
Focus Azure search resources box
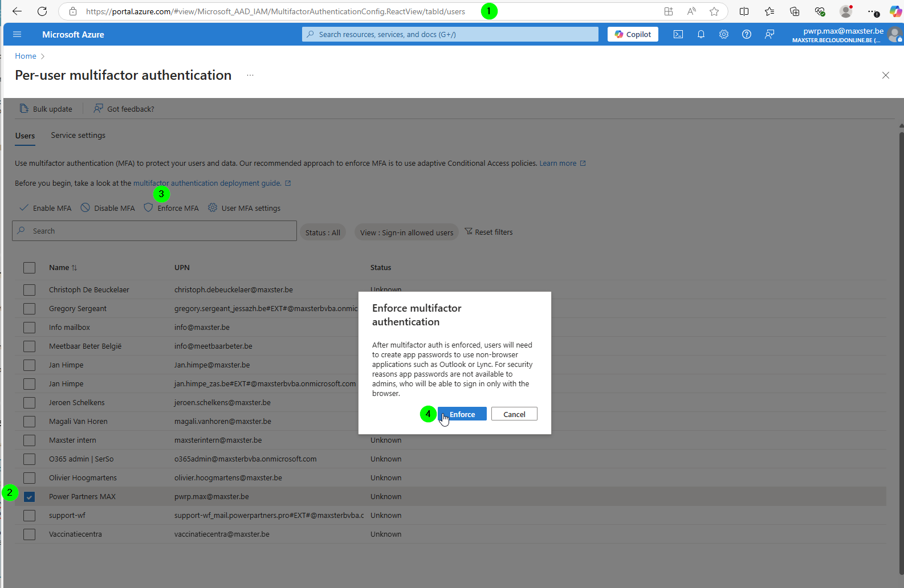(450, 34)
